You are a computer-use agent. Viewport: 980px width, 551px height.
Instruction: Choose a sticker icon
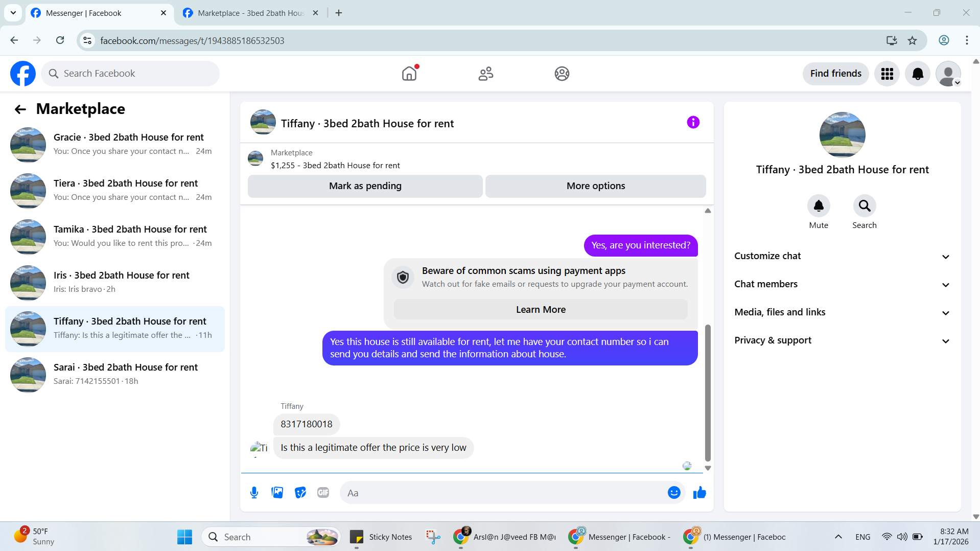pyautogui.click(x=300, y=493)
